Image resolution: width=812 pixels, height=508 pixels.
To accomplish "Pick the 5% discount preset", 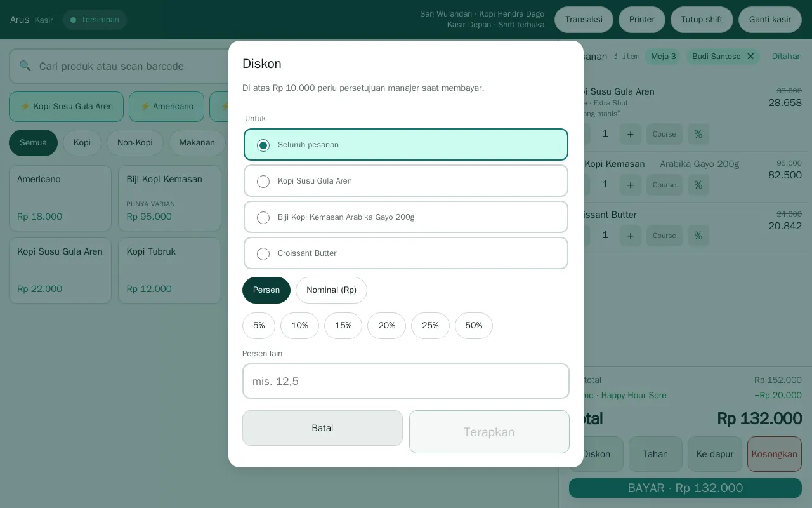I will click(x=259, y=326).
